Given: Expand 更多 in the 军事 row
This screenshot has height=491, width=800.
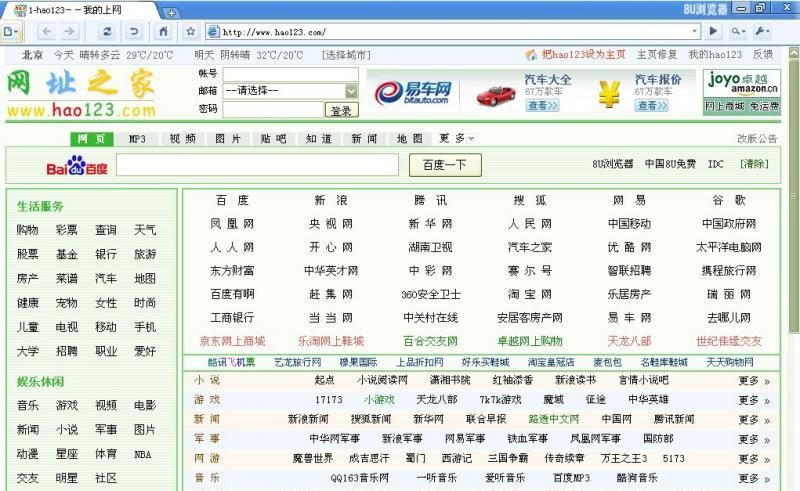Looking at the screenshot, I should click(x=754, y=439).
